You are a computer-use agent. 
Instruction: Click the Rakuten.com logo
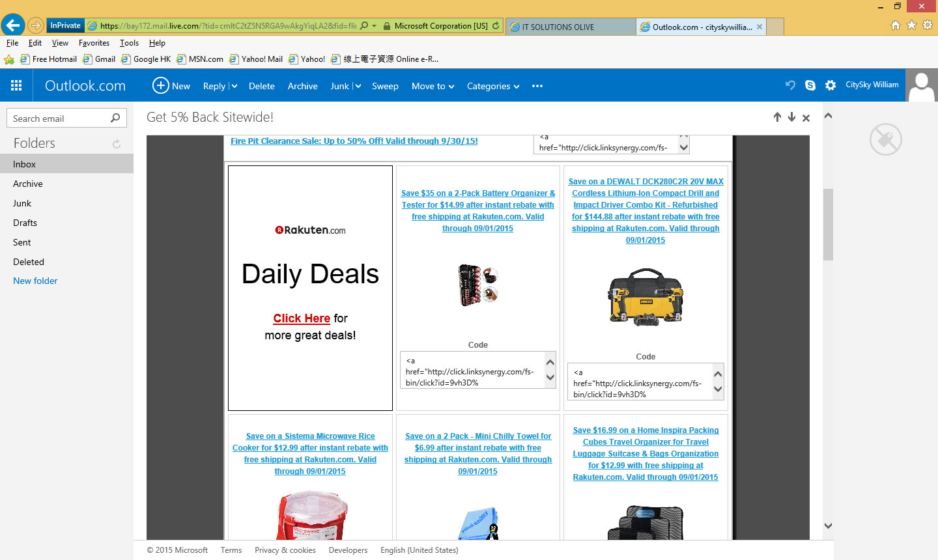tap(310, 230)
